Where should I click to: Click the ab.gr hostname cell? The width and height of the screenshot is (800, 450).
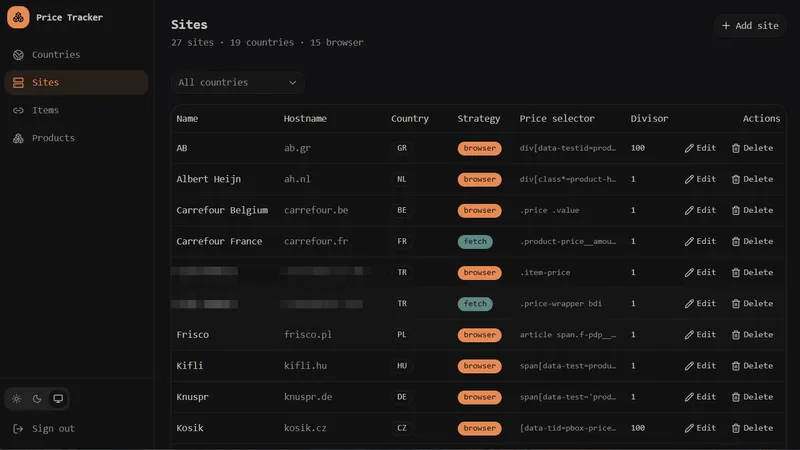297,148
